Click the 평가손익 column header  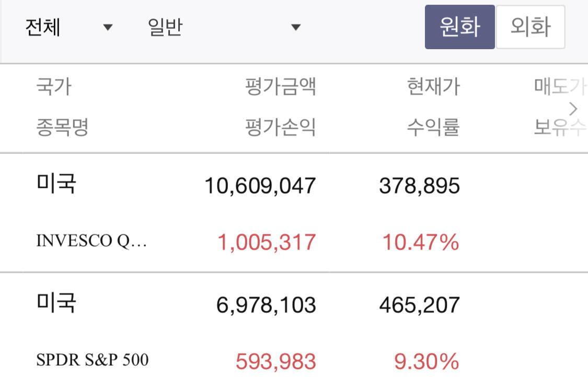pos(281,127)
